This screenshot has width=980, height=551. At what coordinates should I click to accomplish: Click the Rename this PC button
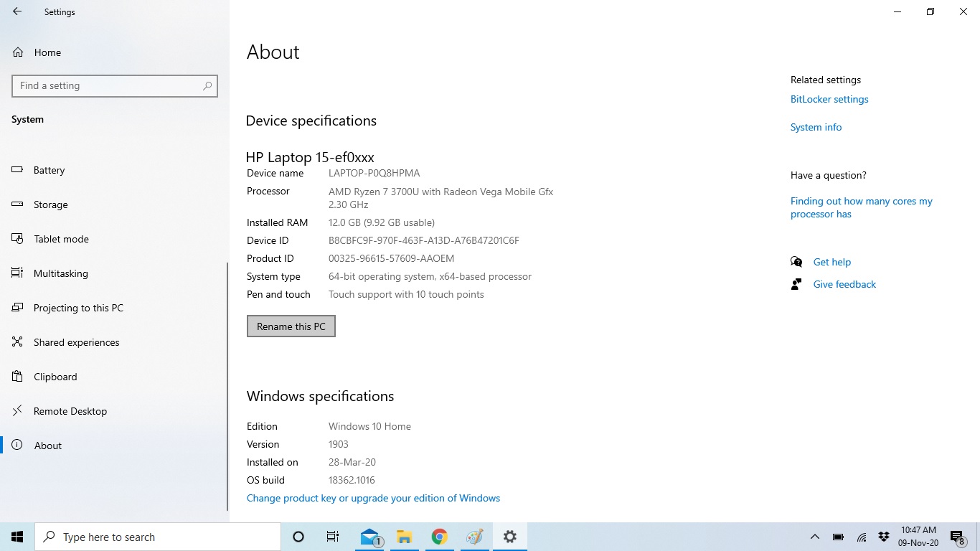click(291, 326)
